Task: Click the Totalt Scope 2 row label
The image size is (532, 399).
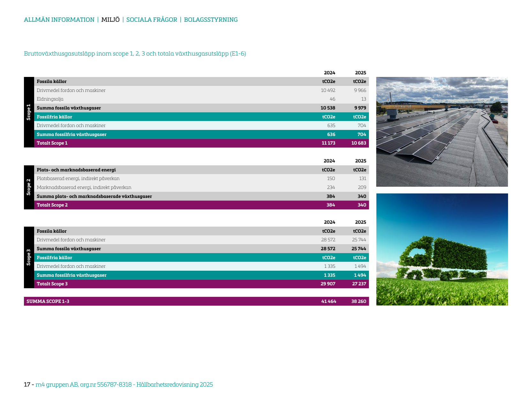Action: (x=52, y=205)
